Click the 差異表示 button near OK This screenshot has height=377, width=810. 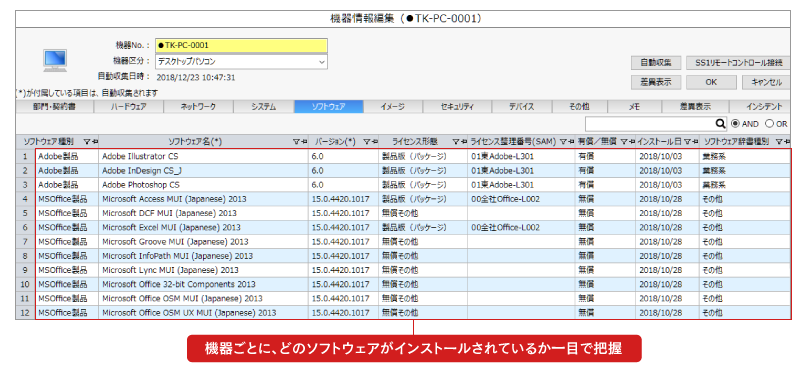656,82
